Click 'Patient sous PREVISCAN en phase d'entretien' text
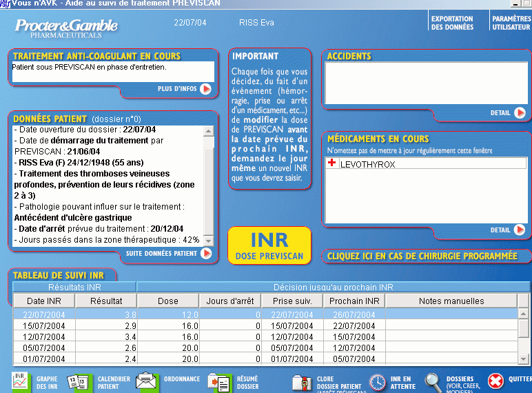Viewport: 532px width, 393px height. click(89, 67)
